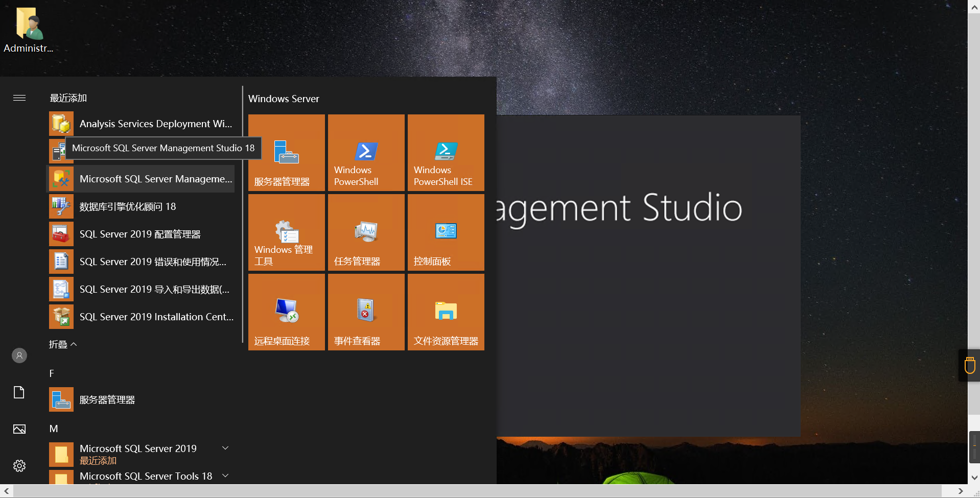
Task: Open 服务器管理器 in the app list
Action: pyautogui.click(x=142, y=399)
